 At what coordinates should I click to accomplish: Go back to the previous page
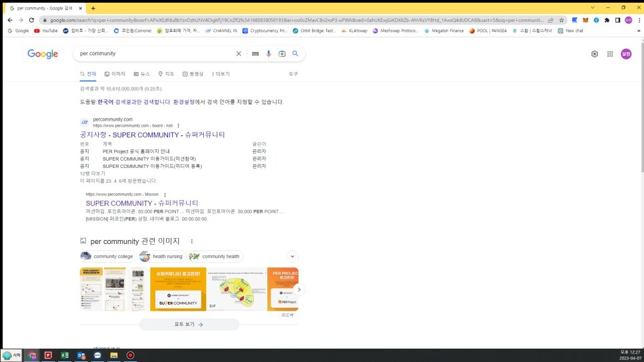(10, 20)
